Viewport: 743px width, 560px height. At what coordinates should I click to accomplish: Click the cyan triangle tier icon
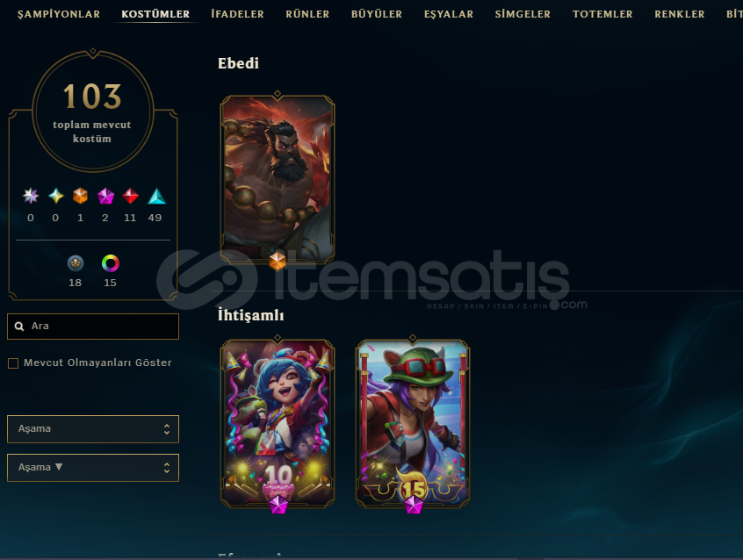click(156, 196)
